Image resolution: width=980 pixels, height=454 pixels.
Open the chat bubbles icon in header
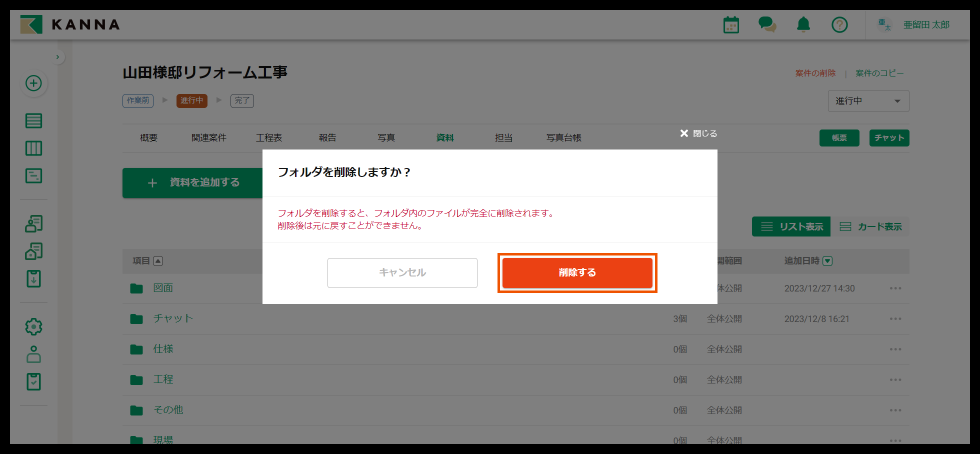coord(767,25)
